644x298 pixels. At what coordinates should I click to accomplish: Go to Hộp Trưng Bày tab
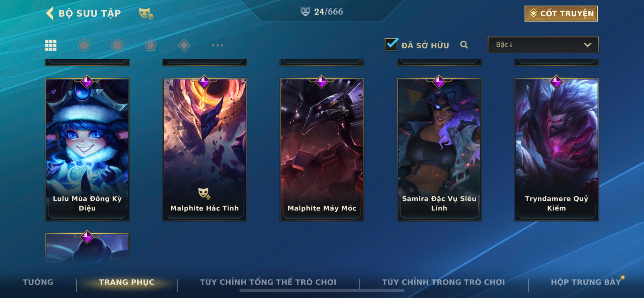tap(586, 282)
